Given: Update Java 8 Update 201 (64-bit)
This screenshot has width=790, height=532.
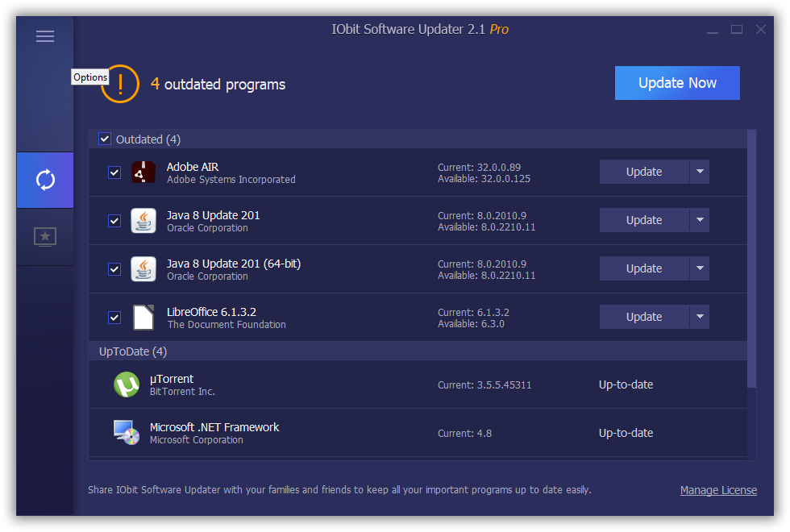Looking at the screenshot, I should click(644, 268).
